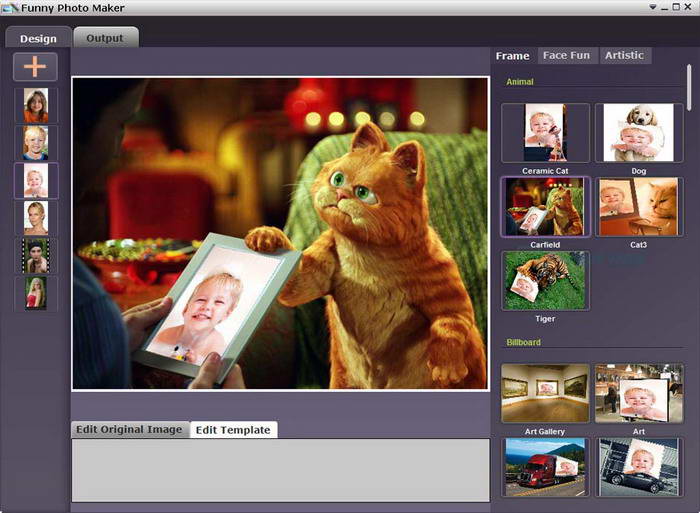Image resolution: width=700 pixels, height=513 pixels.
Task: Select the first photo thumbnail in sidebar
Action: [x=36, y=105]
